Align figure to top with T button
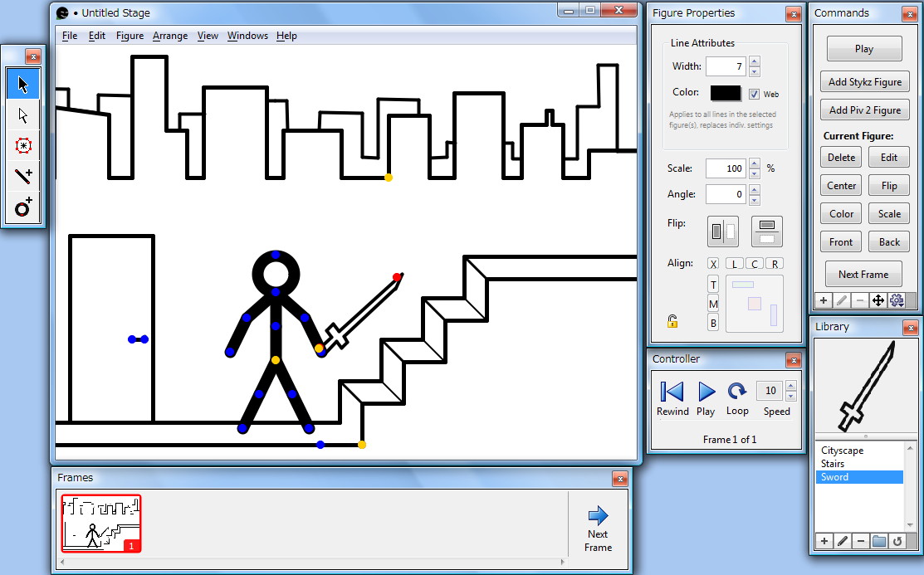Image resolution: width=924 pixels, height=575 pixels. [713, 285]
